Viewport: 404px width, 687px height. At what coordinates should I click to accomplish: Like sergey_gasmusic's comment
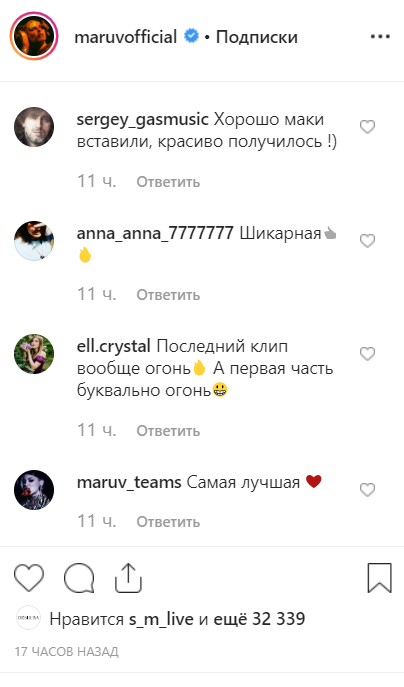[x=367, y=127]
